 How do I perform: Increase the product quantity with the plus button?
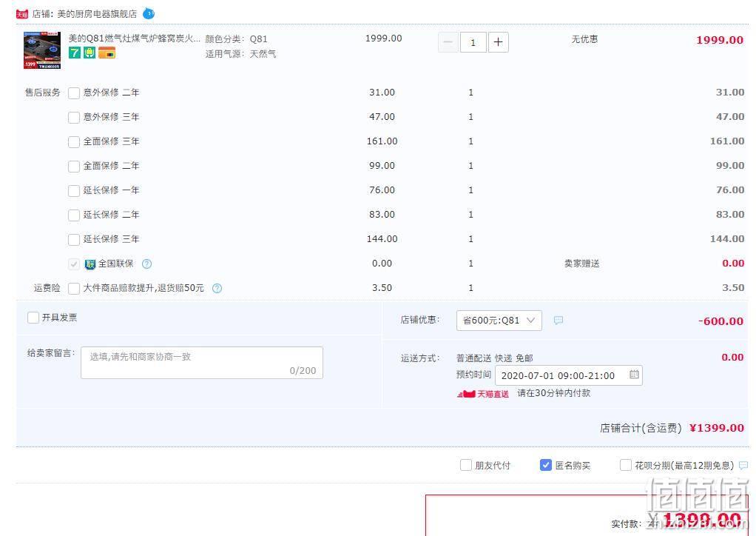498,42
